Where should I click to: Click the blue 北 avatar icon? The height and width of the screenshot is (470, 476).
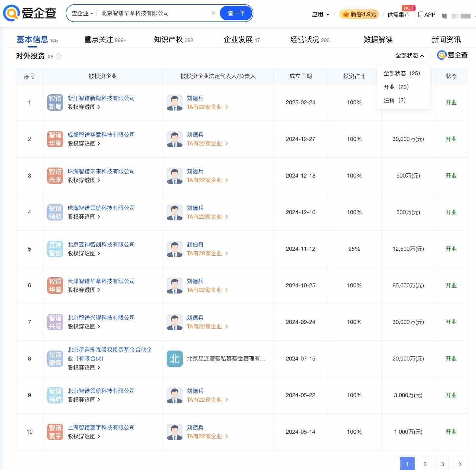tap(174, 359)
